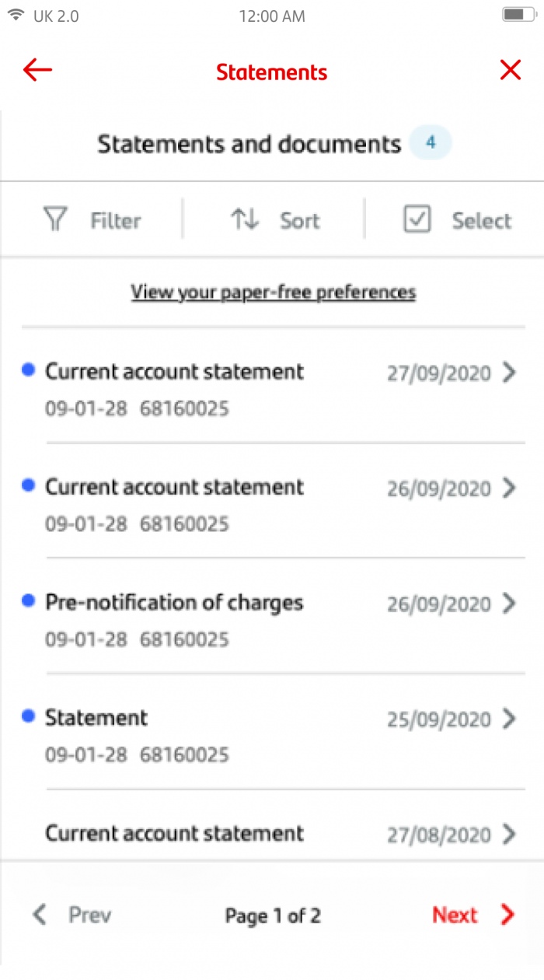Screen dimensions: 544x980
Task: Tap the Statements and documents heading
Action: pyautogui.click(x=249, y=143)
